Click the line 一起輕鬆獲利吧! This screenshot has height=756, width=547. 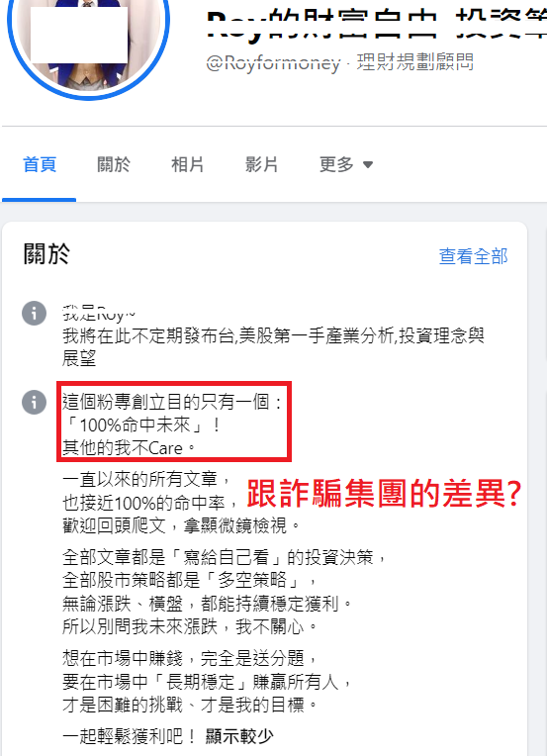[130, 736]
